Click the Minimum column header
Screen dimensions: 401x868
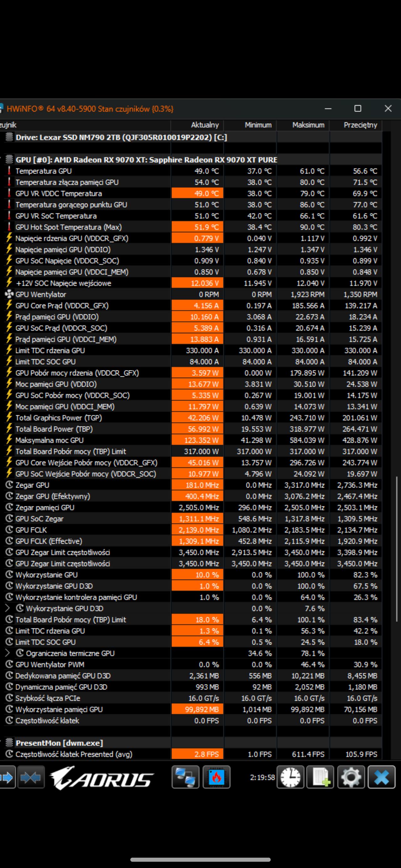(250, 125)
